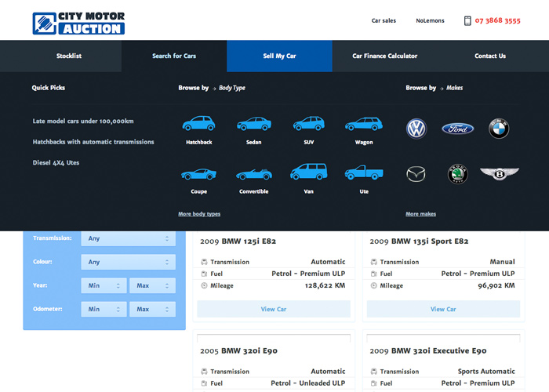Open the Contact Us tab
549x392 pixels.
click(x=490, y=56)
